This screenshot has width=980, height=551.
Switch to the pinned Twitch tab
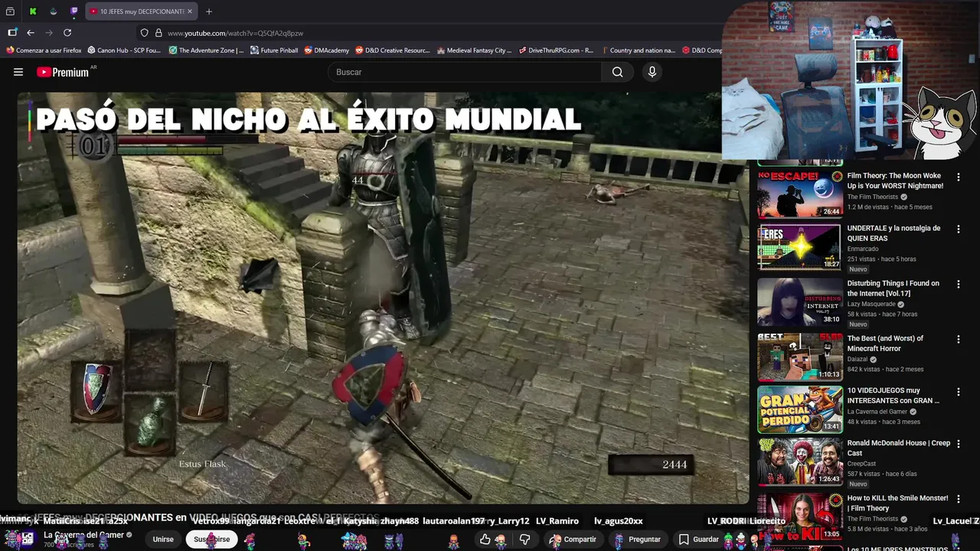click(x=74, y=11)
